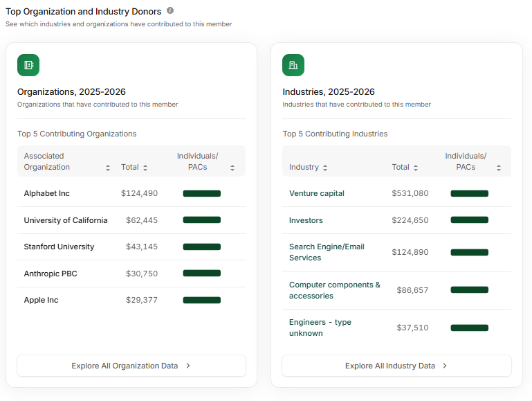Select Anthropic PBC organization name
Screen dimensions: 532x401
coord(51,274)
